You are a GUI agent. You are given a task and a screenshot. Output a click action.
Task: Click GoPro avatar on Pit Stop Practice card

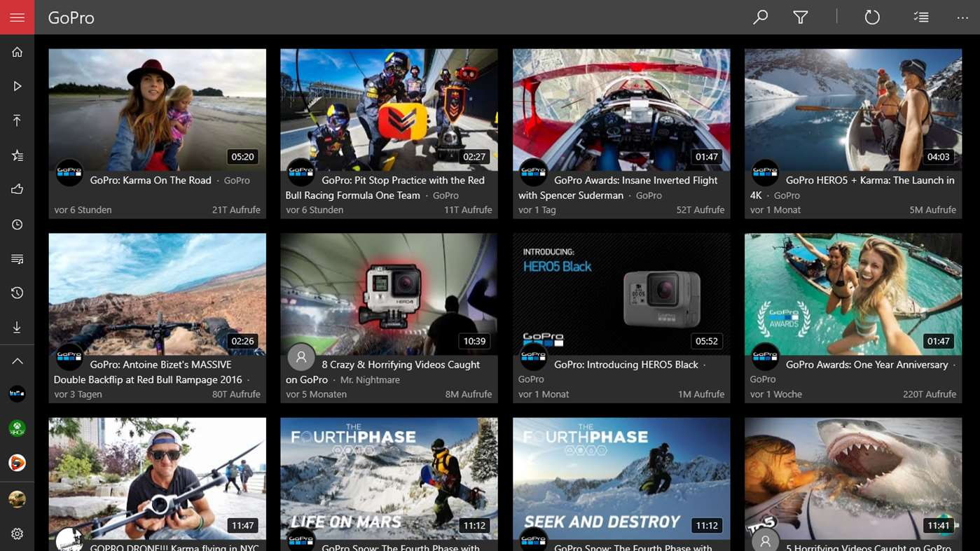point(301,172)
